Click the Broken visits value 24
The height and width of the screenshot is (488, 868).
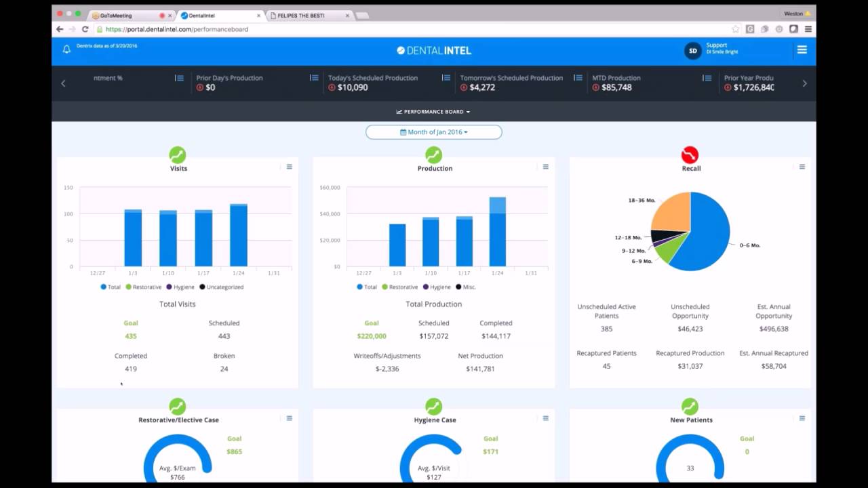pos(224,369)
